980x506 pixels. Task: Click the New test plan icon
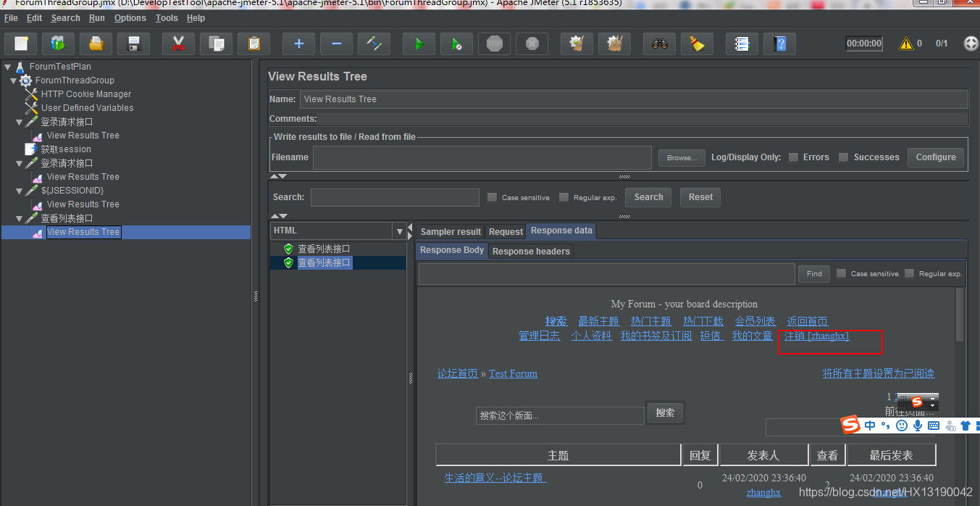tap(21, 43)
